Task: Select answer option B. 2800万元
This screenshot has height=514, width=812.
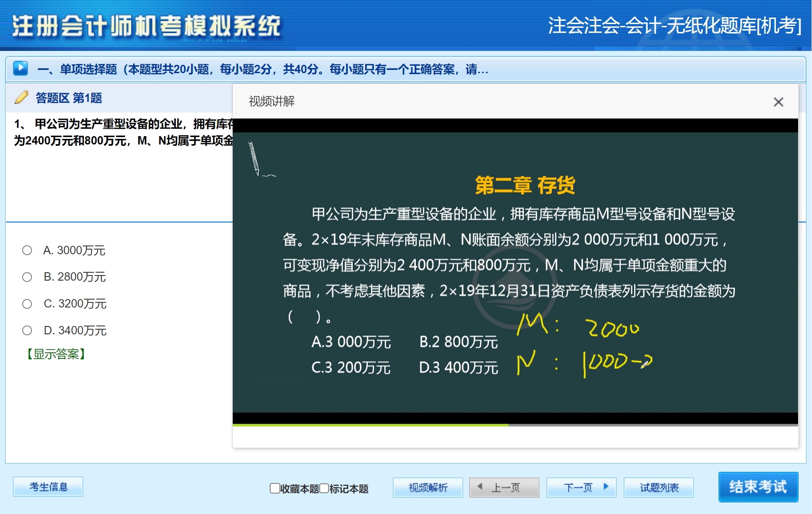Action: click(27, 277)
